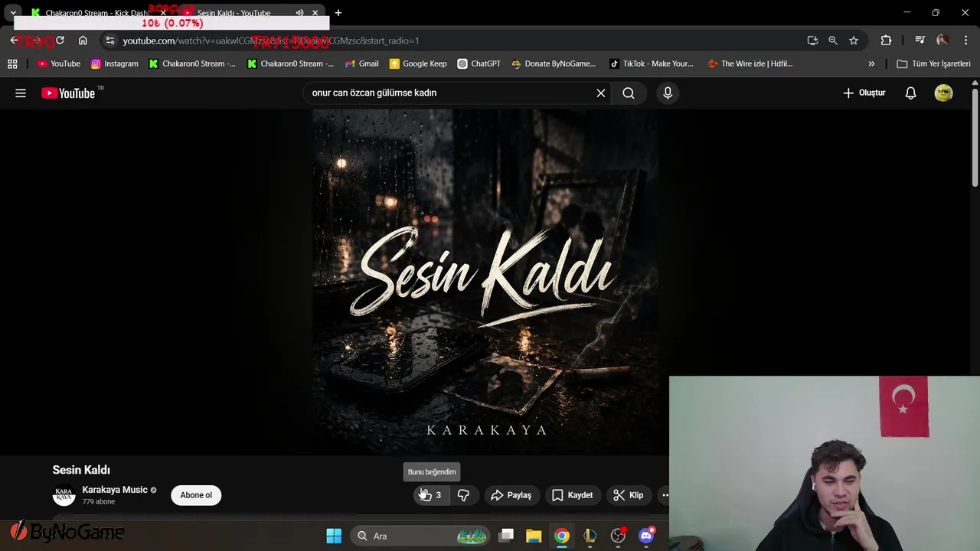Create a clip with Klip button

point(629,495)
